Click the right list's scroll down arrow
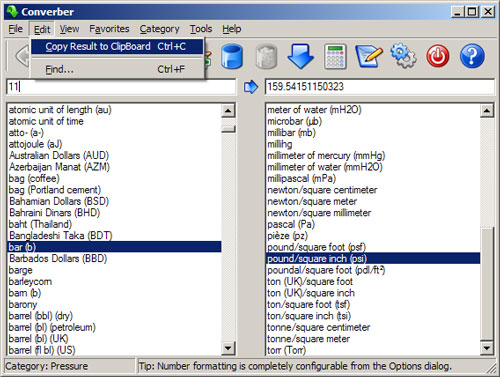The width and height of the screenshot is (500, 377). (487, 348)
